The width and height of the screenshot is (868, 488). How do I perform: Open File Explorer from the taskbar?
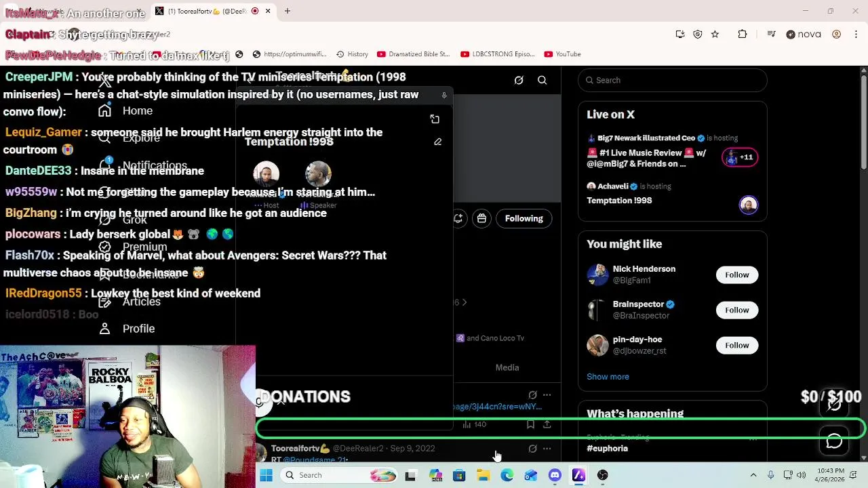[483, 476]
